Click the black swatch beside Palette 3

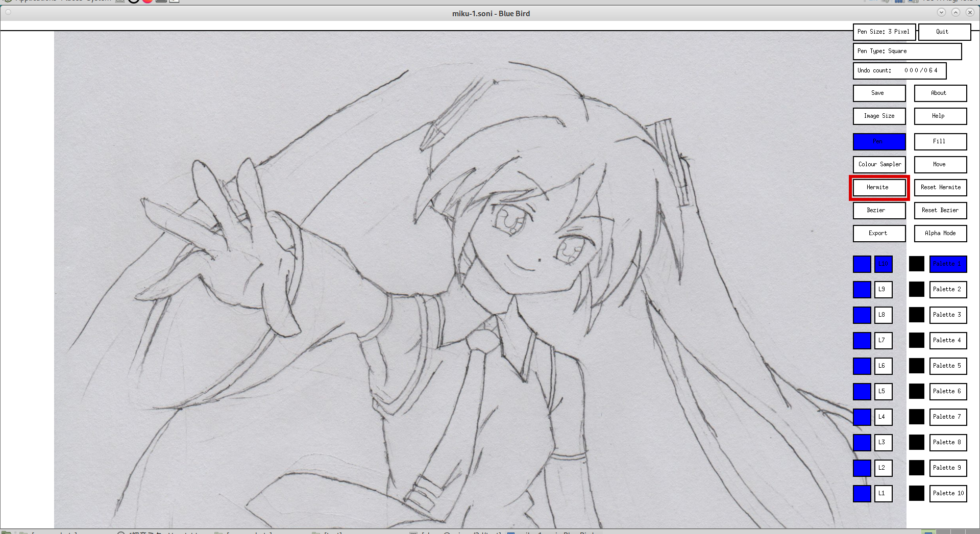917,315
